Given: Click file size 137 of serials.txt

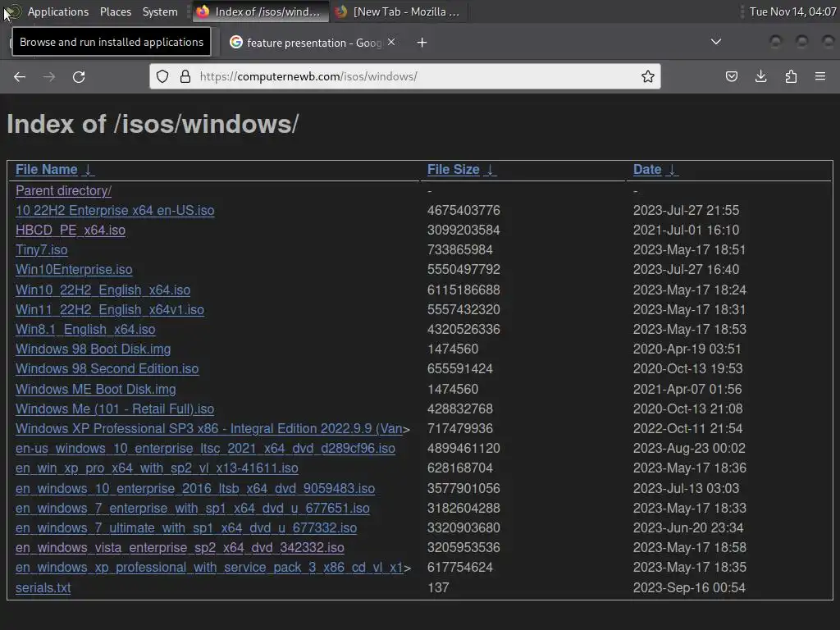Looking at the screenshot, I should pos(438,587).
